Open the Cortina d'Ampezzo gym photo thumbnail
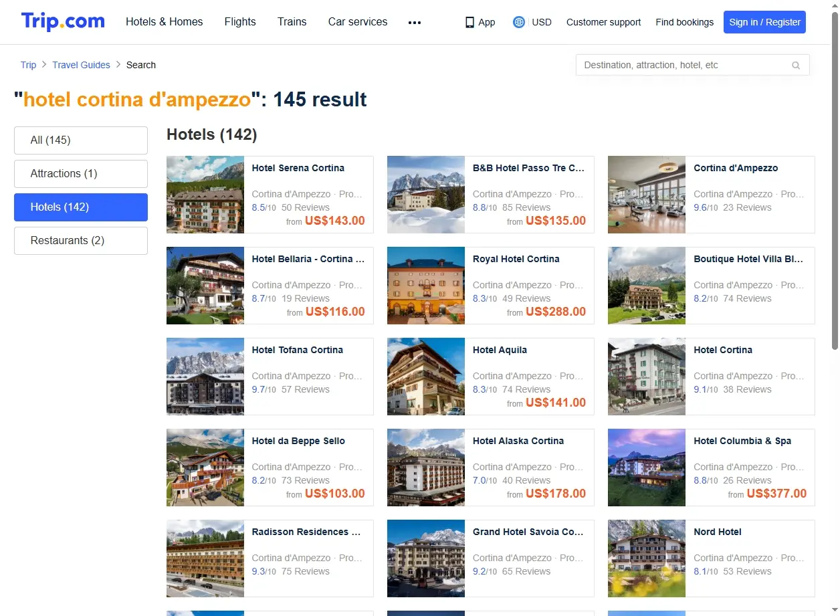This screenshot has width=840, height=616. [647, 195]
